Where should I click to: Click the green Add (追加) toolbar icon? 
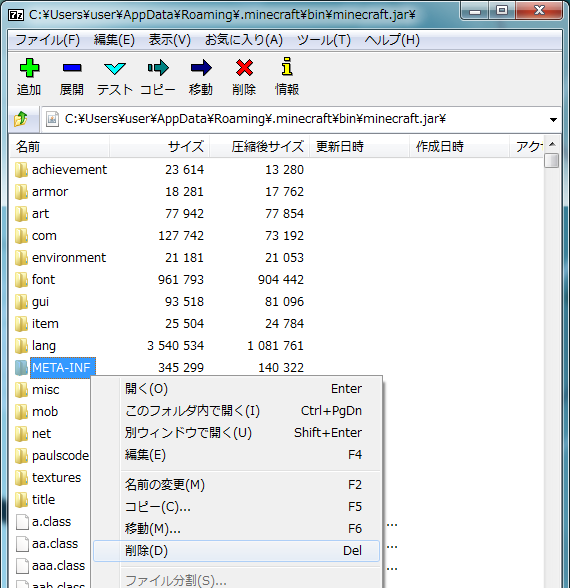click(x=29, y=68)
